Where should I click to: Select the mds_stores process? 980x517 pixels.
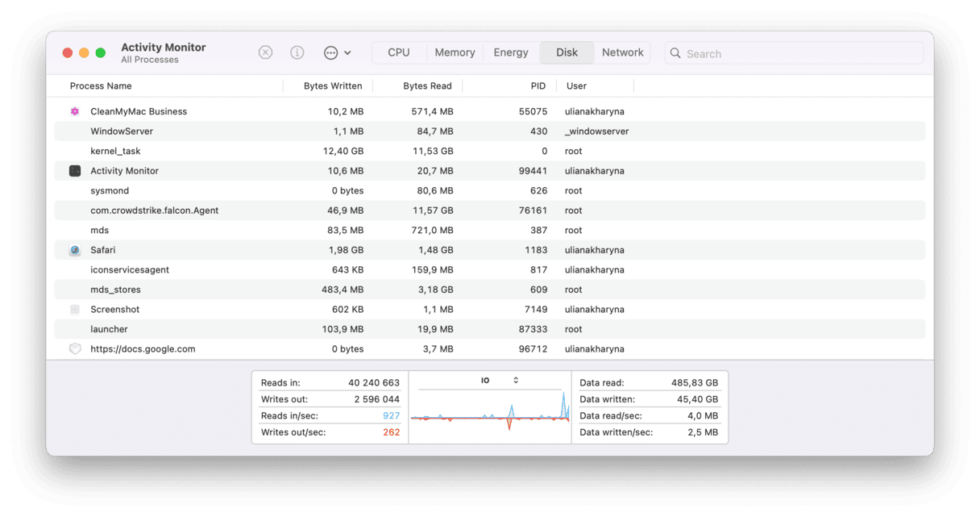[x=115, y=290]
